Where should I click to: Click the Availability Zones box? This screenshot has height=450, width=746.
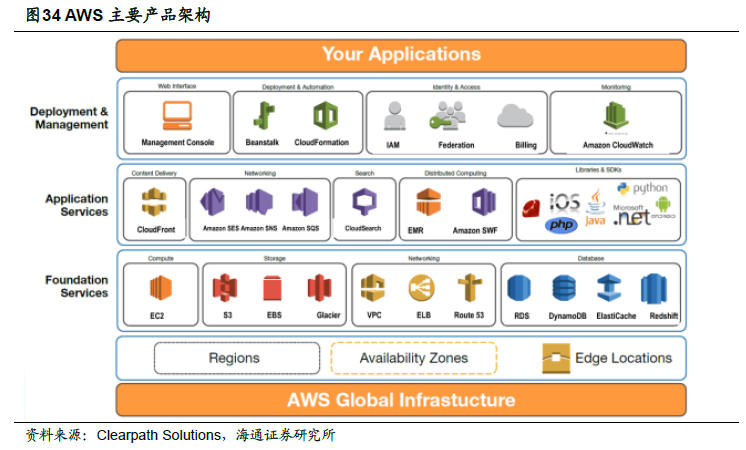[413, 358]
